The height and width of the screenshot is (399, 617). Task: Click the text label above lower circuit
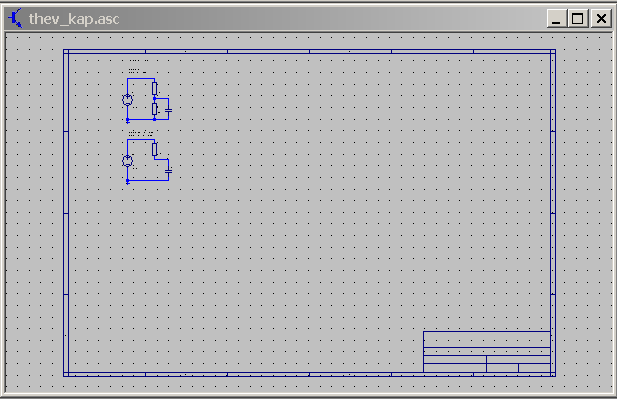[x=140, y=133]
